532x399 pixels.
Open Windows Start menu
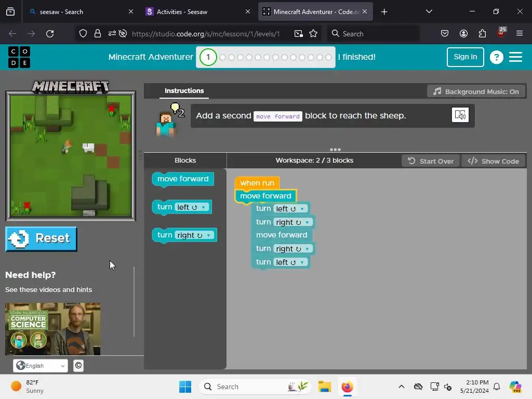click(185, 387)
